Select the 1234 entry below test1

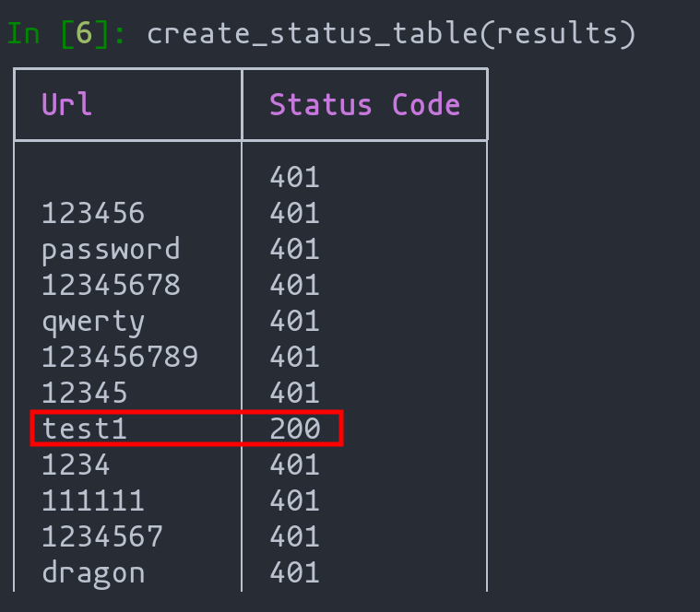76,465
